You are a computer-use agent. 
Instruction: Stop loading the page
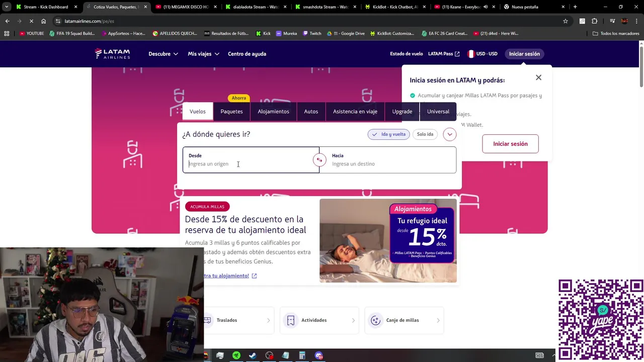pyautogui.click(x=31, y=21)
